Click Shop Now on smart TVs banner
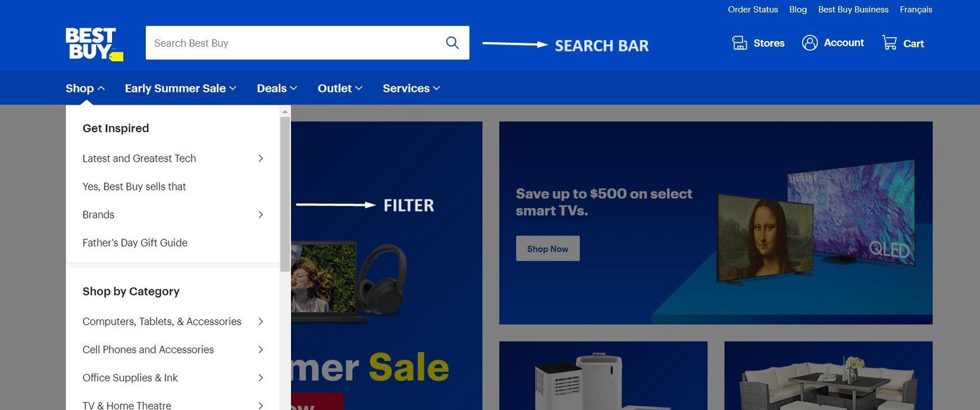 coord(548,248)
